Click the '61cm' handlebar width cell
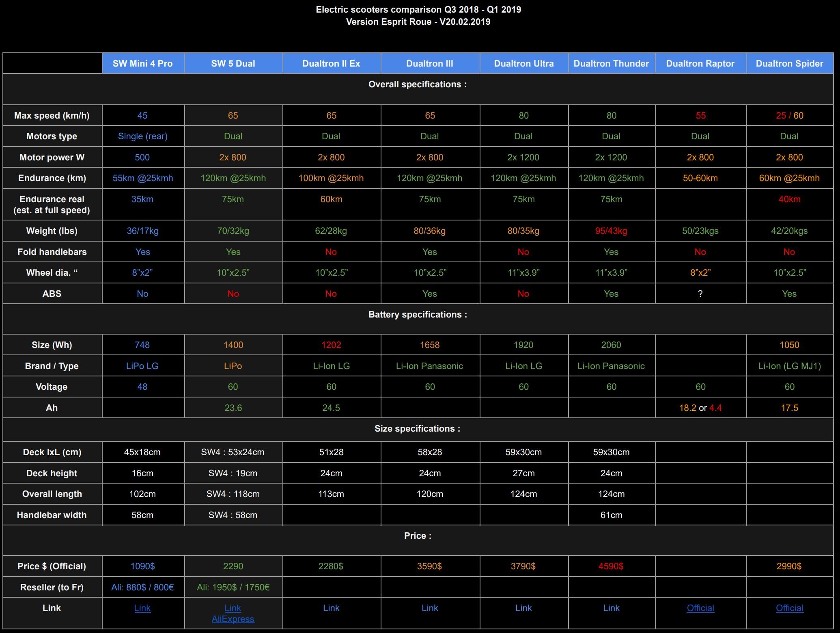The image size is (840, 633). (x=611, y=515)
